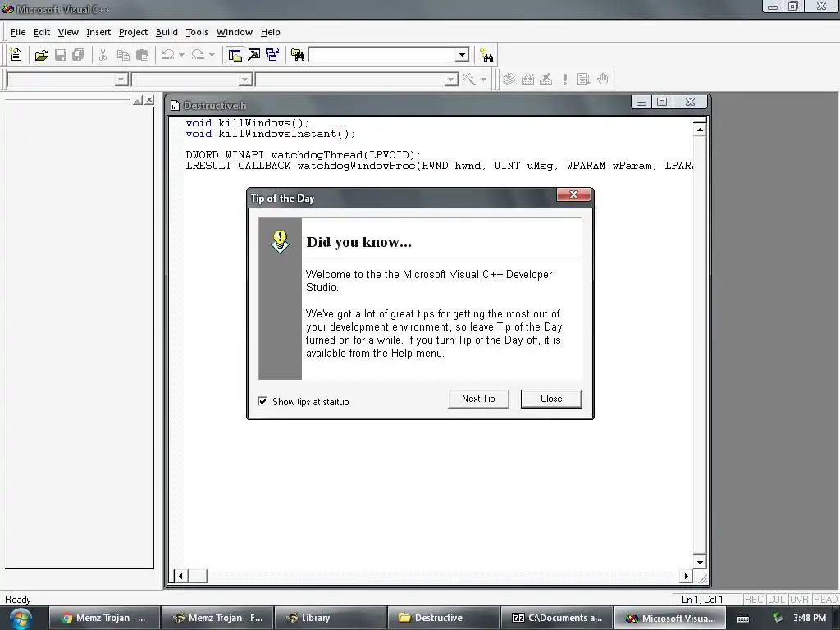Image resolution: width=840 pixels, height=630 pixels.
Task: Open the Insert menu
Action: pyautogui.click(x=98, y=32)
